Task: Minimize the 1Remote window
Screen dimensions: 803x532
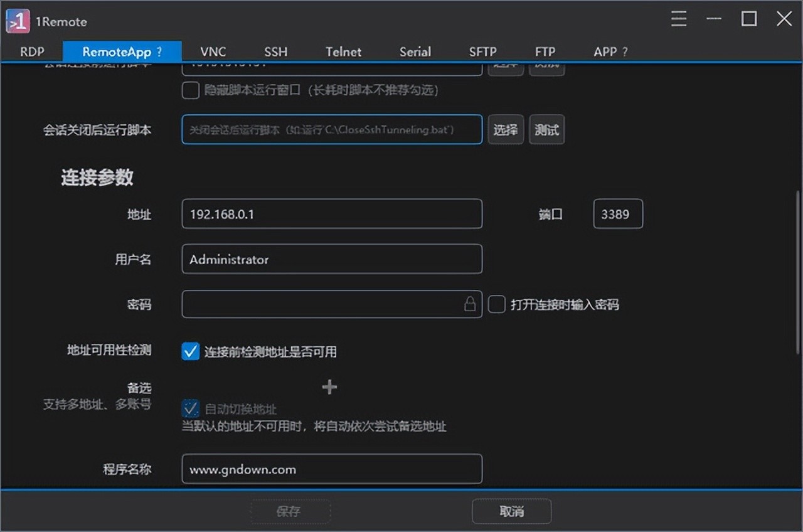Action: point(714,19)
